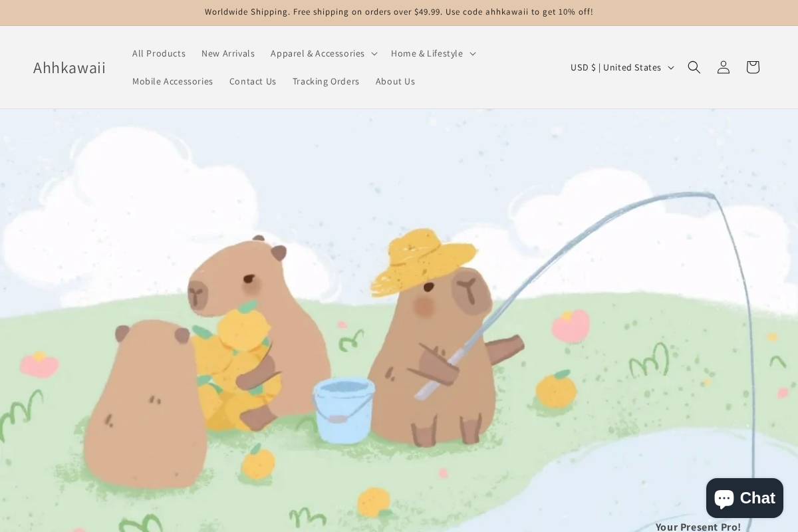
Task: Open the Home & Lifestyle dropdown
Action: 432,53
